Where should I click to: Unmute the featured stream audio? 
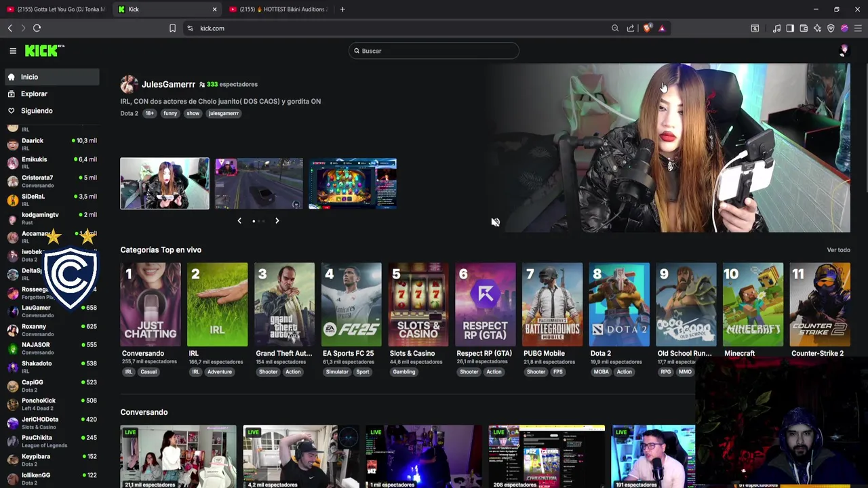(x=495, y=222)
